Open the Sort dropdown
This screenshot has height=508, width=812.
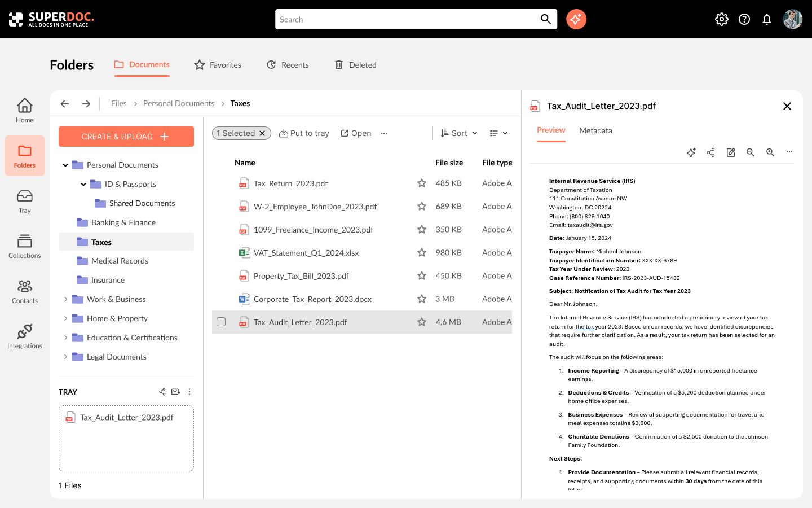click(x=459, y=133)
